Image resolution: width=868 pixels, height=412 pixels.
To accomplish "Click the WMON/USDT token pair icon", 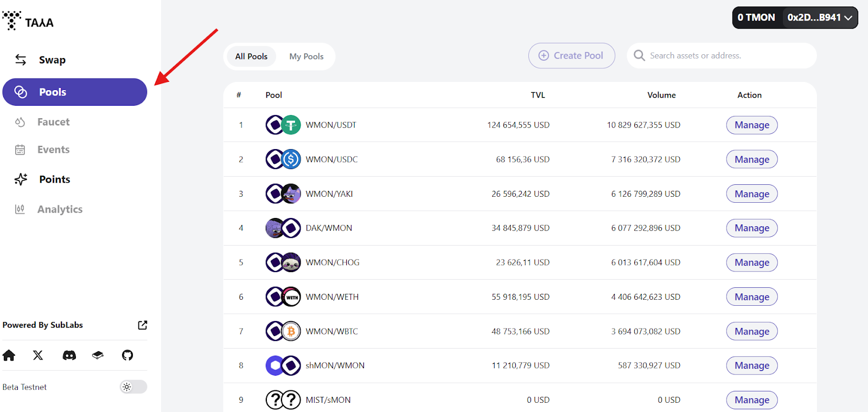I will pyautogui.click(x=283, y=125).
